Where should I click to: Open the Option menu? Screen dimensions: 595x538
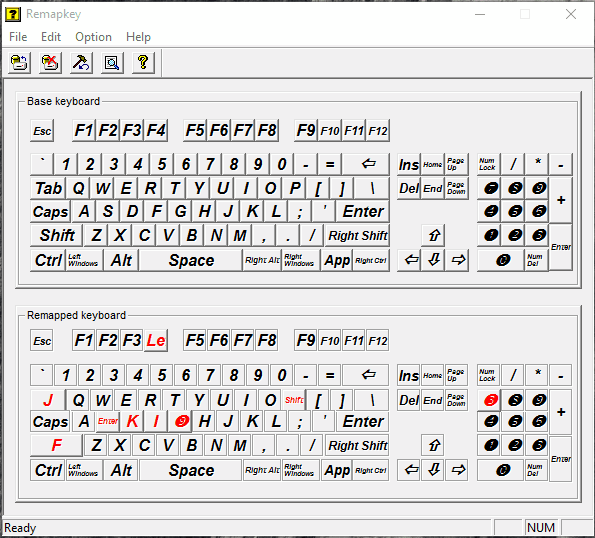[93, 37]
